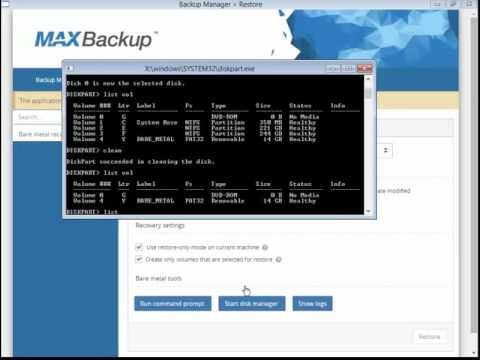Viewport: 480px width, 360px height.
Task: Click 'DiskPart succeeded in cleaning the disk' text
Action: coord(140,162)
